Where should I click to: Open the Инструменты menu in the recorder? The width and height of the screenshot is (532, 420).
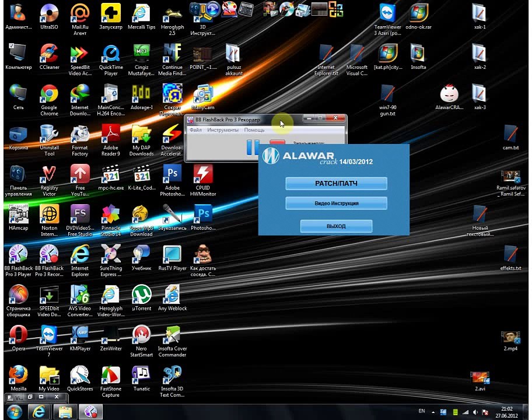223,130
